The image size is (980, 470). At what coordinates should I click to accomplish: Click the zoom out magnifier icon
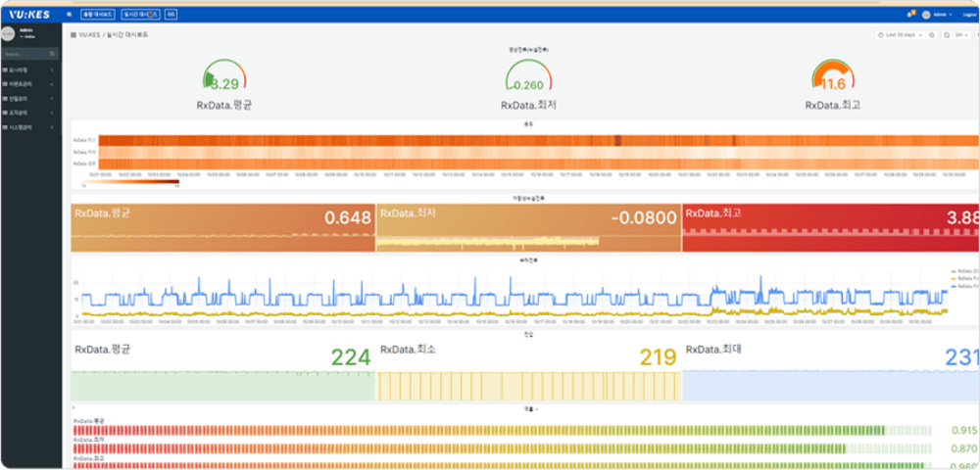pyautogui.click(x=934, y=35)
